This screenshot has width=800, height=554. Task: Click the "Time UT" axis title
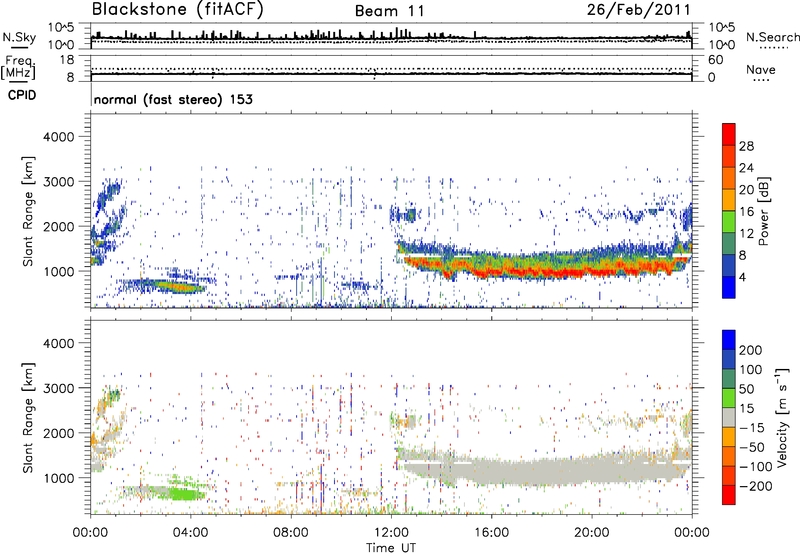click(x=391, y=548)
